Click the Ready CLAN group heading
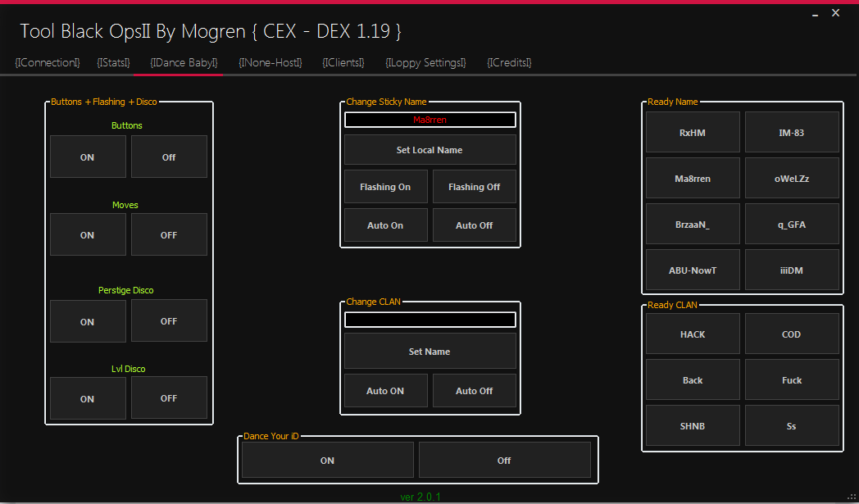 (x=672, y=305)
